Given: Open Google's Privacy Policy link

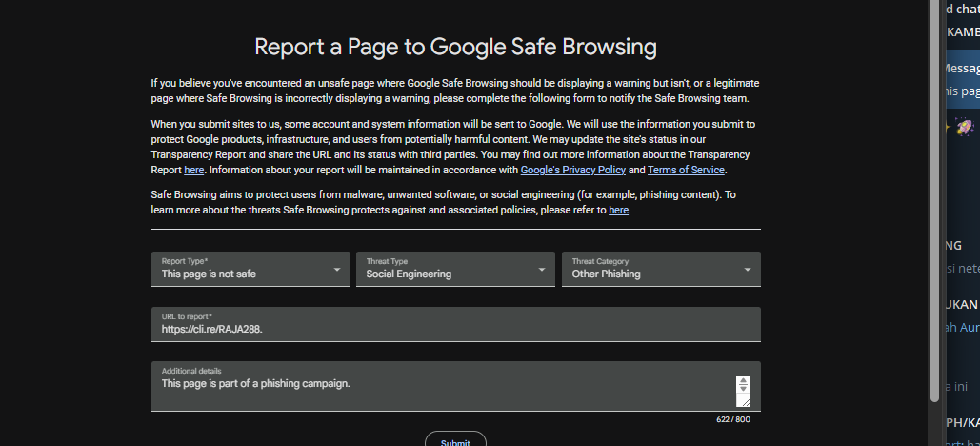Looking at the screenshot, I should pyautogui.click(x=573, y=170).
